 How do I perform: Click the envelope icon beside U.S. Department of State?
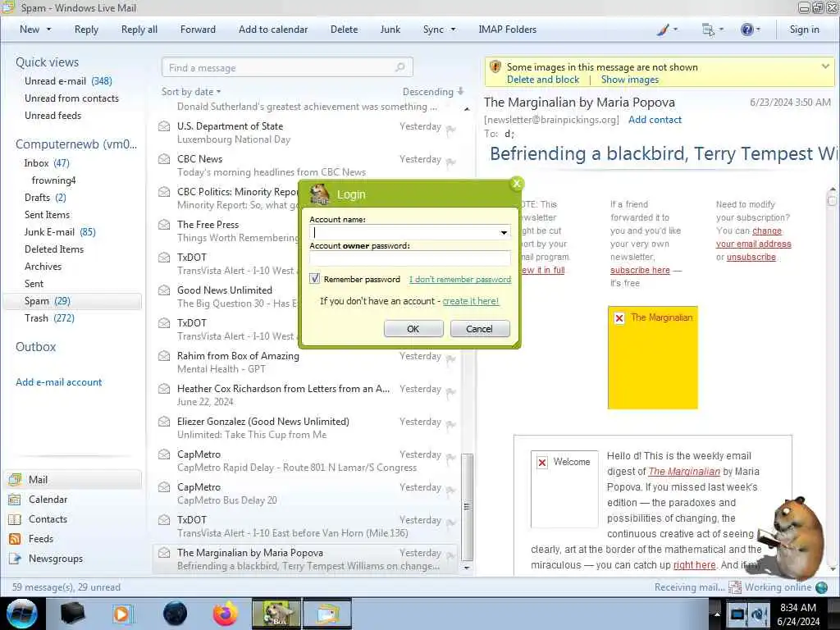[164, 126]
